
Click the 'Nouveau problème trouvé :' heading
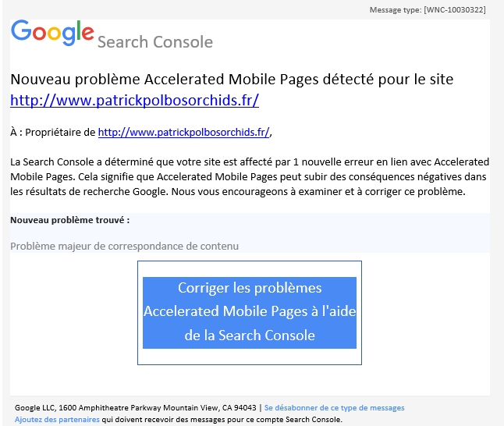[69, 220]
